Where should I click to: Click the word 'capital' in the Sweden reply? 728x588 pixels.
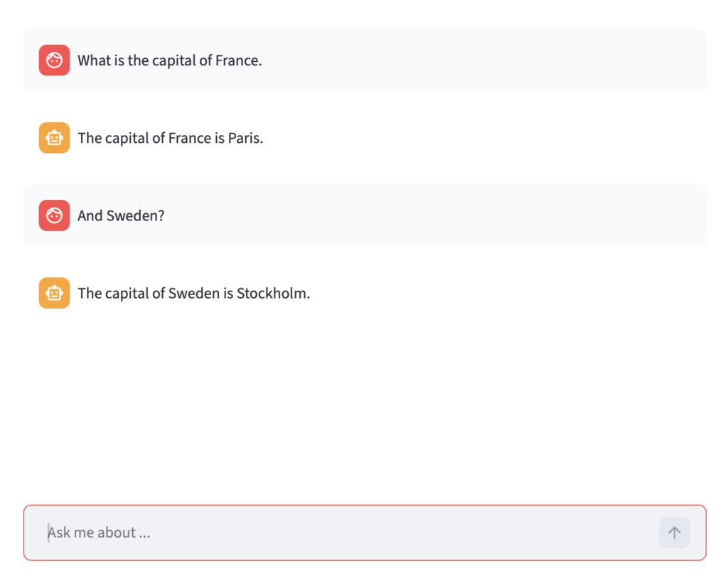coord(127,294)
